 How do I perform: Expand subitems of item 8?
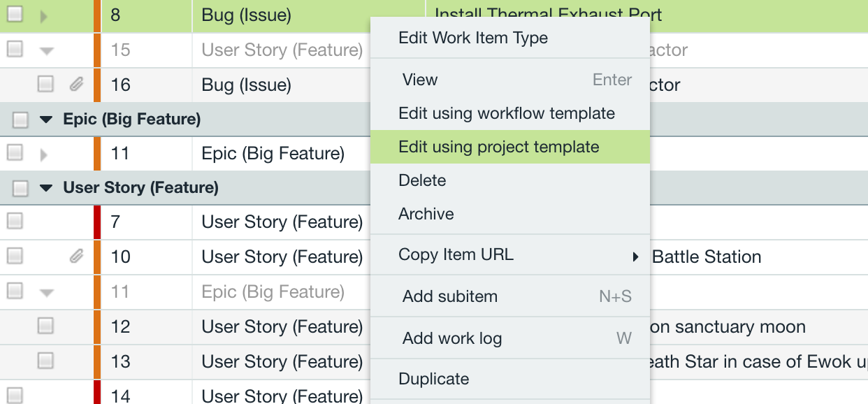pos(44,14)
